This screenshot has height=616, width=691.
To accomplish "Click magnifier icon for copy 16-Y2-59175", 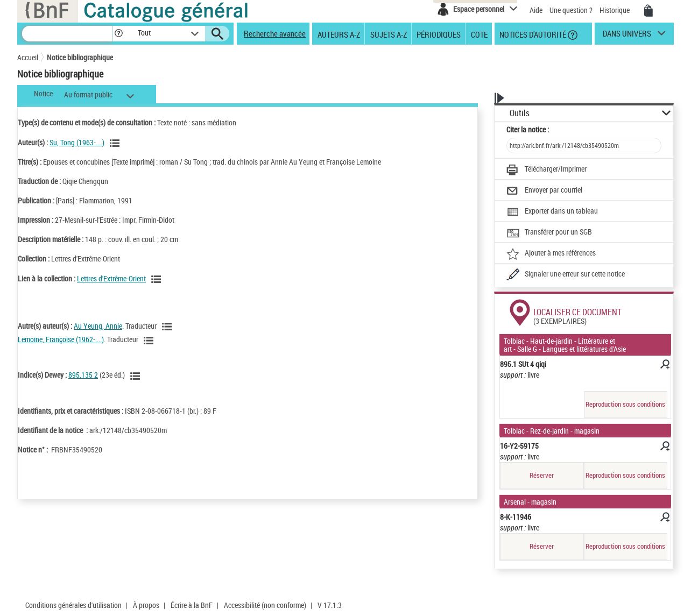I will (665, 446).
